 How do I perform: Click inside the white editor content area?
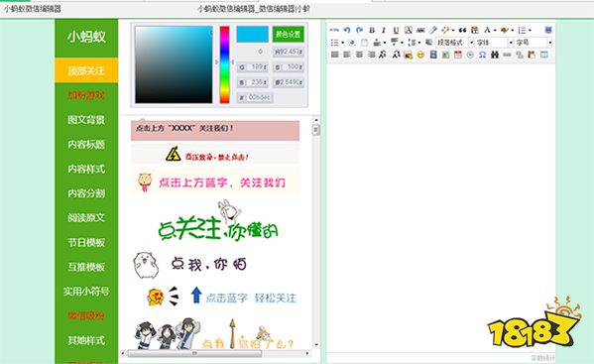point(441,207)
